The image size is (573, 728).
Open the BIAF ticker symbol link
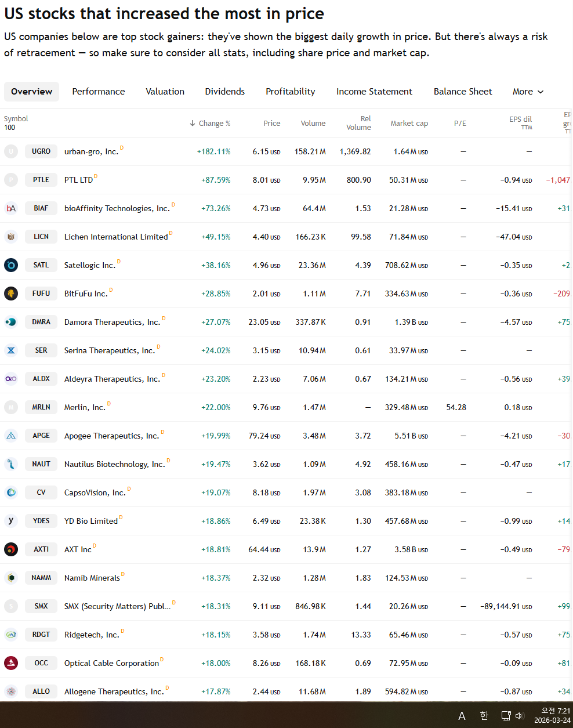click(x=41, y=208)
